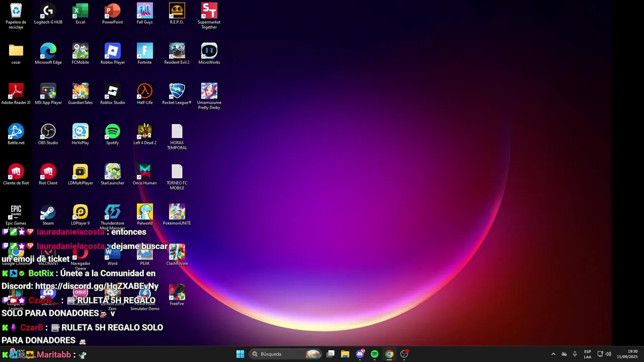Open the network and volume quick settings

coord(604,354)
